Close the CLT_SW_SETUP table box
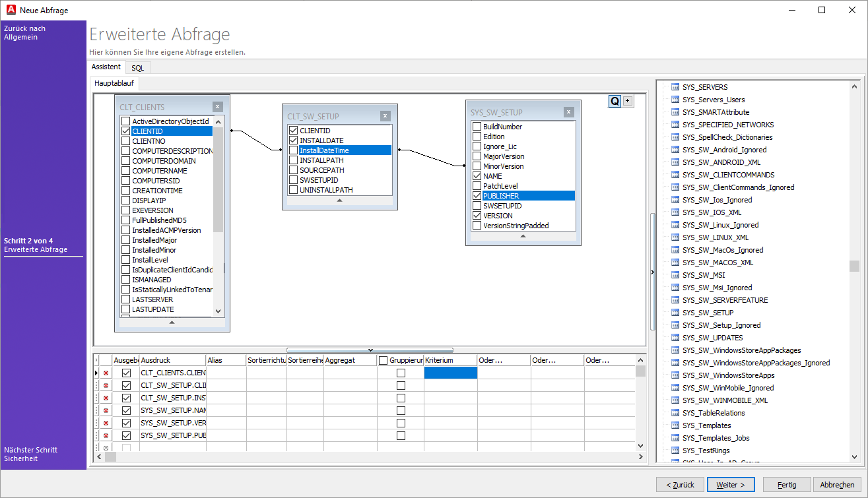 point(385,116)
